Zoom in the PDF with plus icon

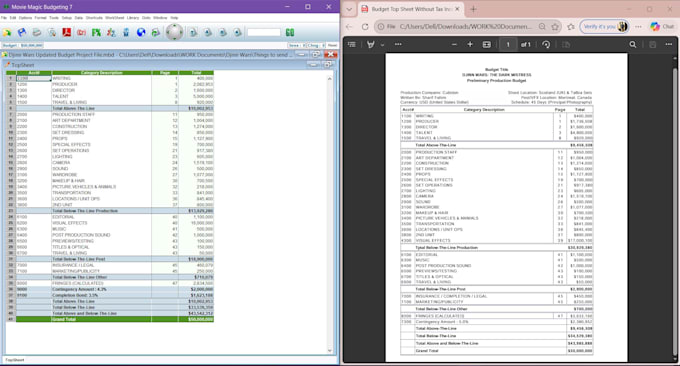pos(470,44)
